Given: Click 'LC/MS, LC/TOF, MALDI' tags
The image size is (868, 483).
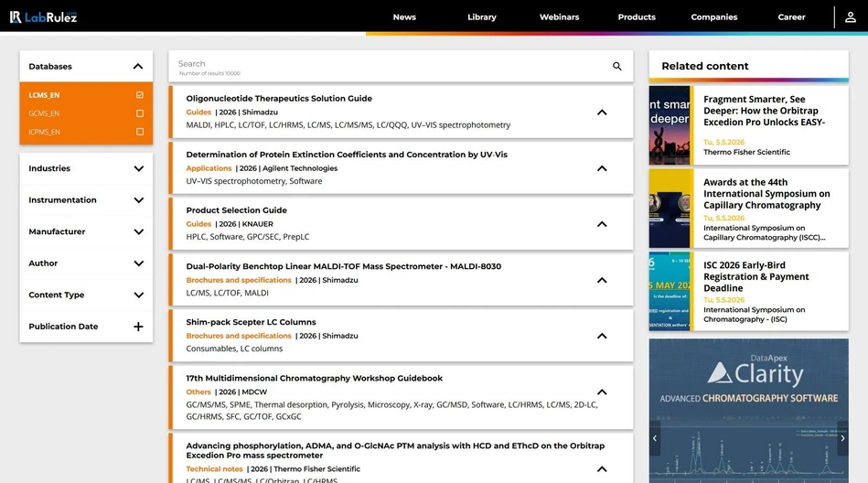Looking at the screenshot, I should (227, 293).
